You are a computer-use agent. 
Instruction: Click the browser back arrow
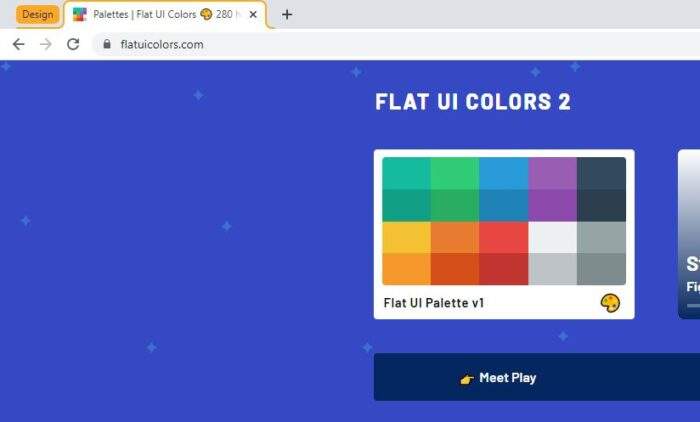(18, 44)
